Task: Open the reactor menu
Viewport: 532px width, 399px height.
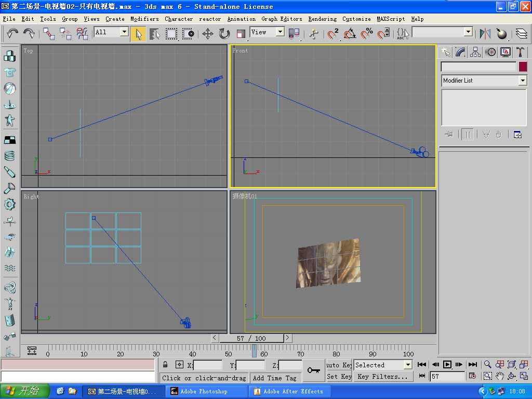Action: 210,19
